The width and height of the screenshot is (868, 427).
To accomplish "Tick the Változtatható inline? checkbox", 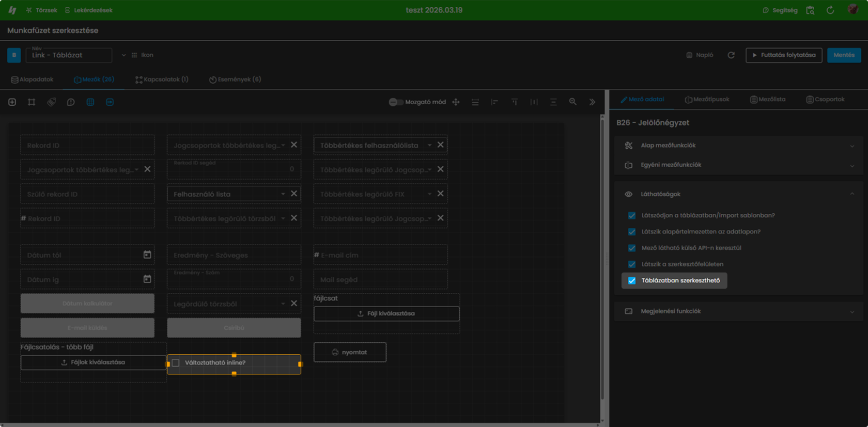I will pyautogui.click(x=176, y=363).
